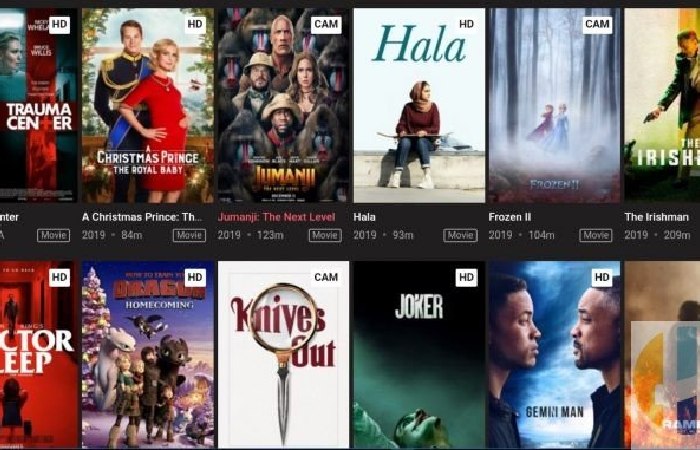Open the Trauma Center movie poster
This screenshot has width=700, height=450.
click(x=39, y=105)
